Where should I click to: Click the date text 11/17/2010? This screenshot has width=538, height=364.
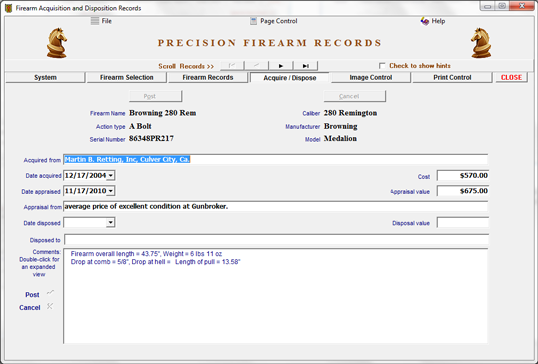pos(85,191)
